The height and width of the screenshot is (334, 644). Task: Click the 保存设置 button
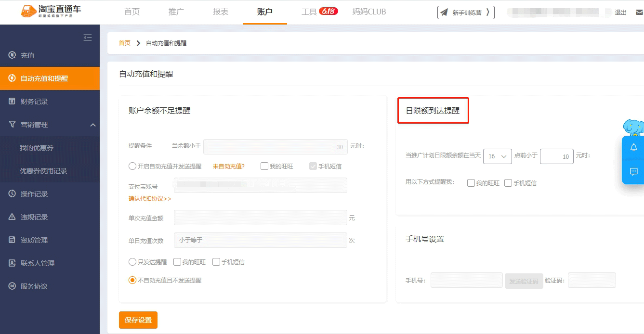138,320
